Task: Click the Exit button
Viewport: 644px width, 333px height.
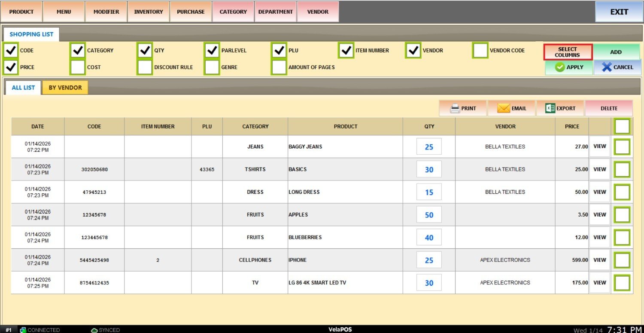Action: coord(619,12)
